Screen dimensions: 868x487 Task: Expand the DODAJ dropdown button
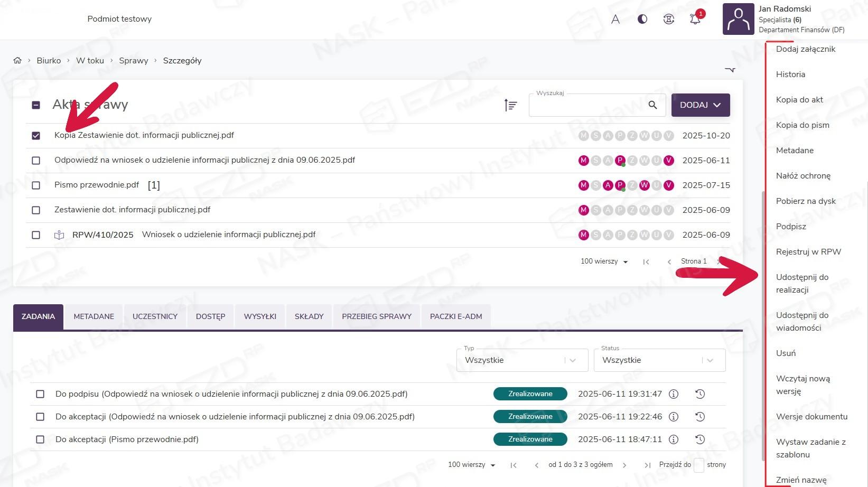[700, 105]
